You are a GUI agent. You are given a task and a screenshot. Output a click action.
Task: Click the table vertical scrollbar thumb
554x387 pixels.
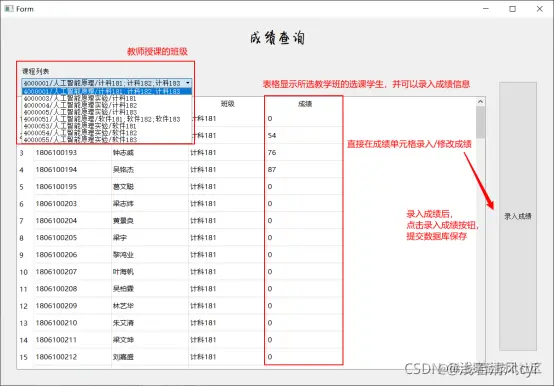(481, 122)
